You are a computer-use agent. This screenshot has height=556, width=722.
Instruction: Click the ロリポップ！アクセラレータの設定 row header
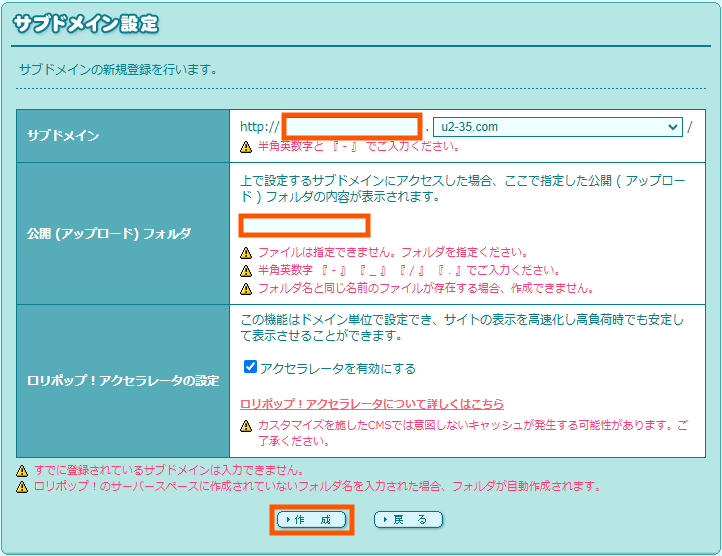coord(123,380)
